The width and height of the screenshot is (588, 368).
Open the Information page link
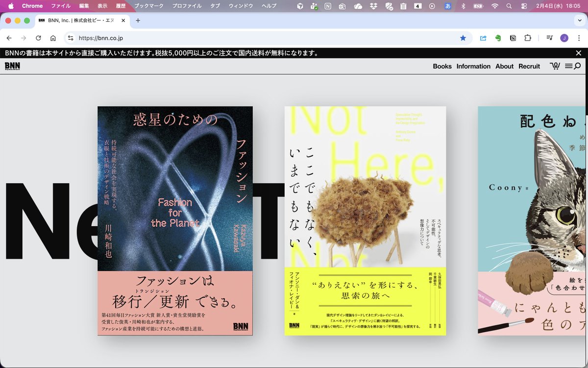(473, 66)
